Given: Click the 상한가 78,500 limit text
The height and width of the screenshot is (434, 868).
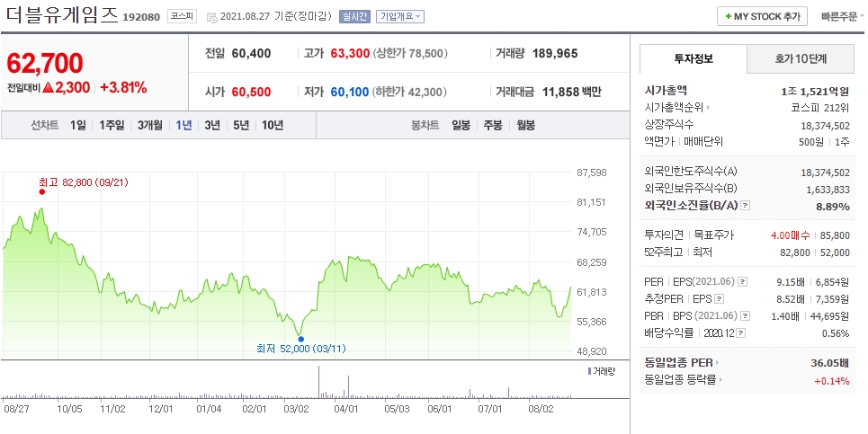Looking at the screenshot, I should pyautogui.click(x=410, y=54).
